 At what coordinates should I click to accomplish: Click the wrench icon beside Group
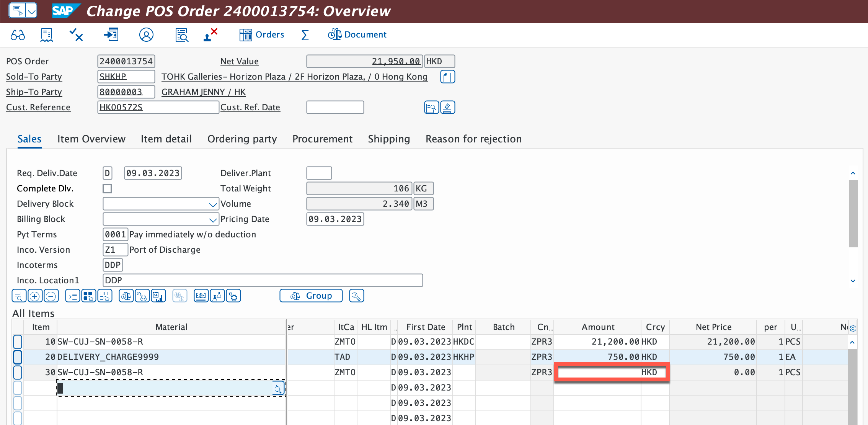pos(356,296)
